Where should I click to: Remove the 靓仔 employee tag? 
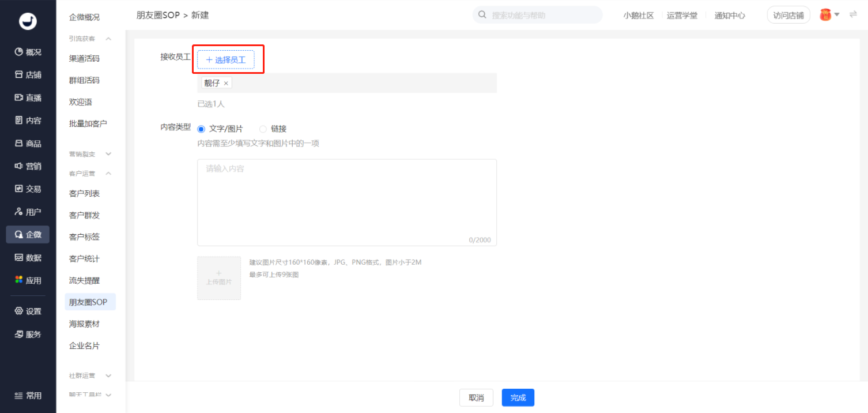[x=226, y=84]
